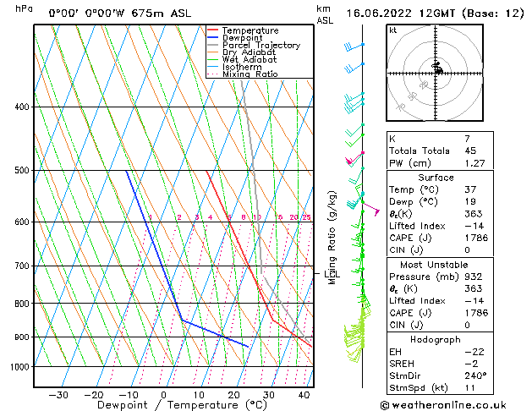Click the weatheronline.co.uk copyright text
532x411 pixels.
[x=443, y=405]
